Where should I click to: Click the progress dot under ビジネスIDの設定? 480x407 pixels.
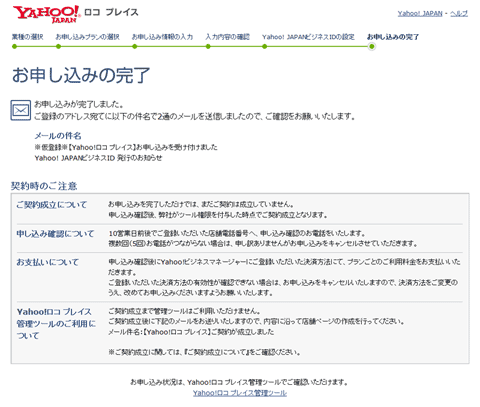coord(264,47)
